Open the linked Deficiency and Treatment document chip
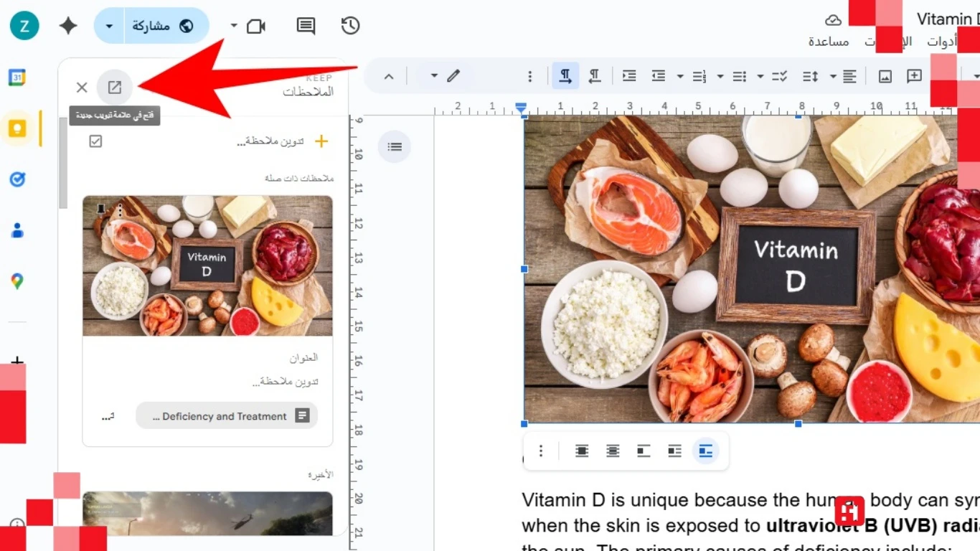 226,416
